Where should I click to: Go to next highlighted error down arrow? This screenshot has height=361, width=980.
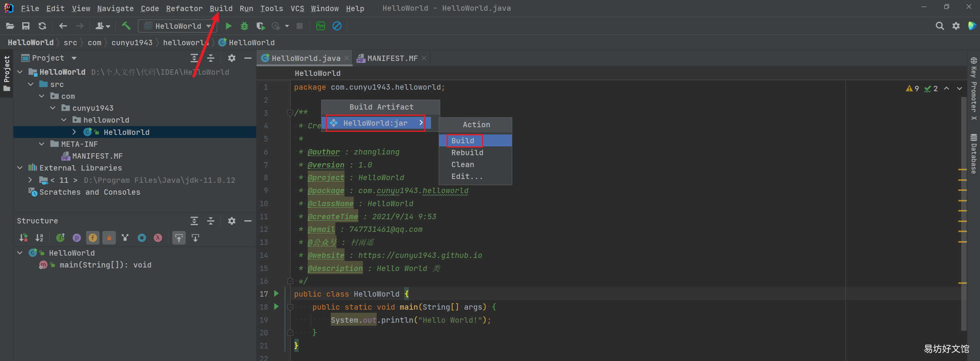[959, 89]
